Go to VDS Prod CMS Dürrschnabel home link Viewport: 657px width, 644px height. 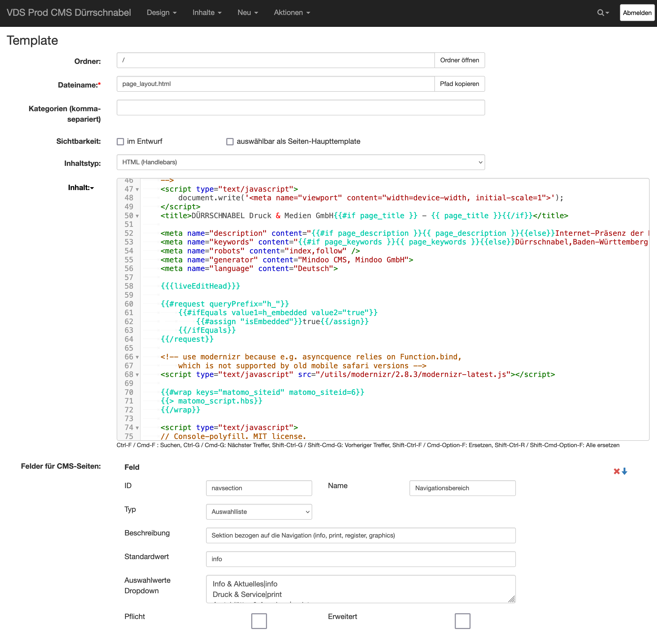69,13
